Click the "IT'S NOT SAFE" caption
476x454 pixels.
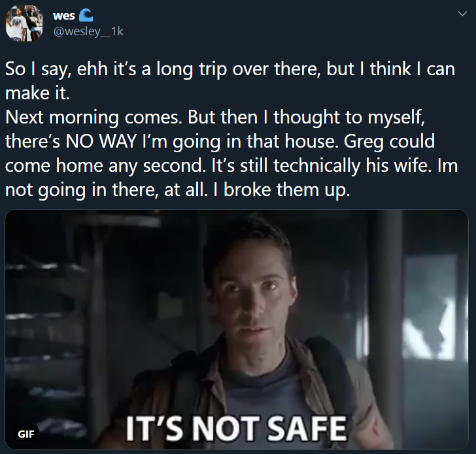click(236, 429)
